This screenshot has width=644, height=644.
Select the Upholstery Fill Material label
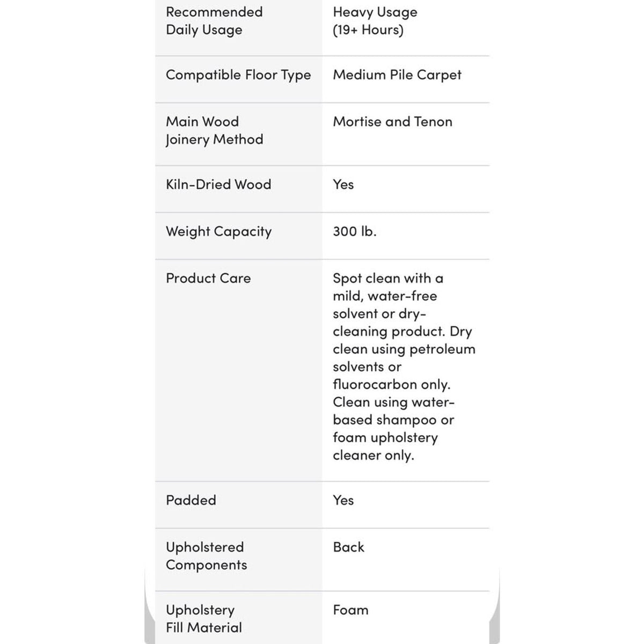click(x=204, y=619)
